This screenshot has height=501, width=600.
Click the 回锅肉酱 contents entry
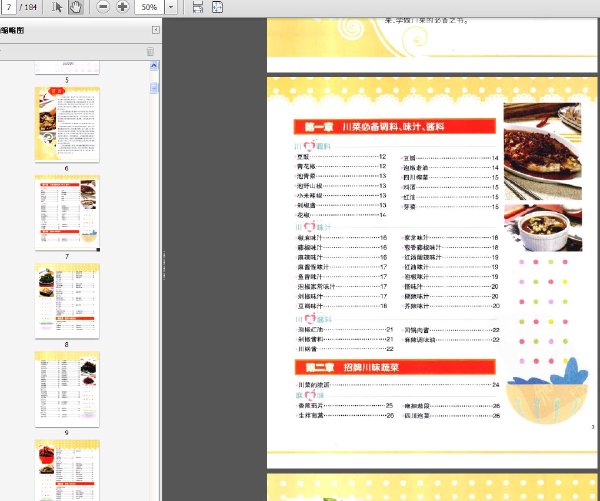click(452, 330)
